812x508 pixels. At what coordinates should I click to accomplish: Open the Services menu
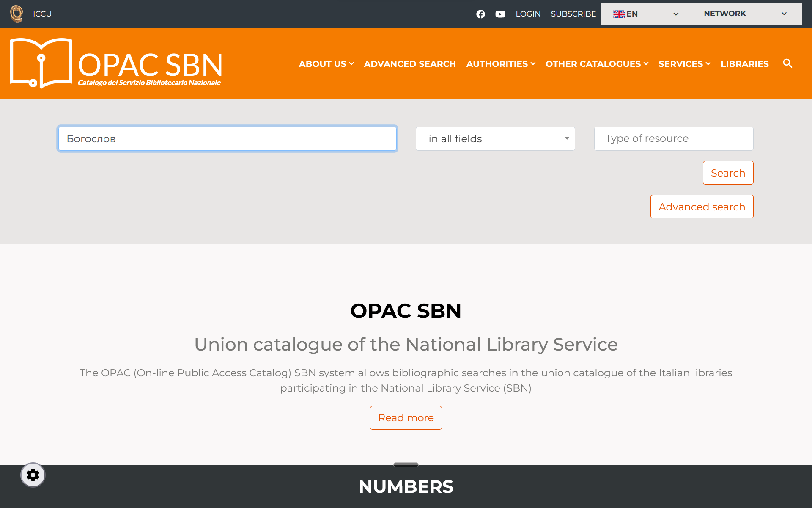tap(684, 64)
